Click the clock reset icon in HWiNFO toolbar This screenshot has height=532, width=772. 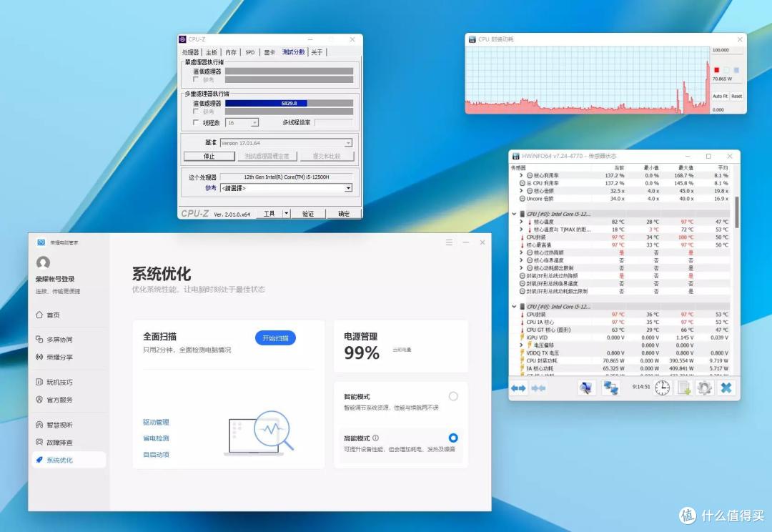(662, 388)
